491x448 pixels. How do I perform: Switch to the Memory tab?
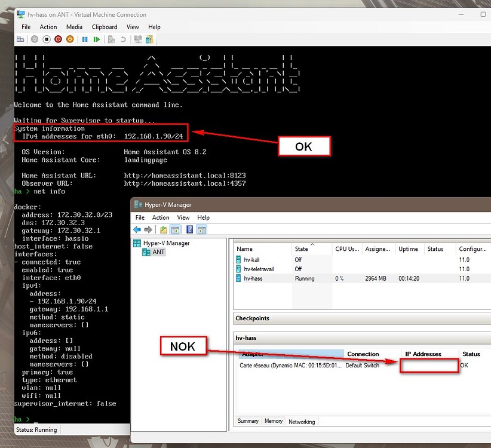(x=273, y=421)
